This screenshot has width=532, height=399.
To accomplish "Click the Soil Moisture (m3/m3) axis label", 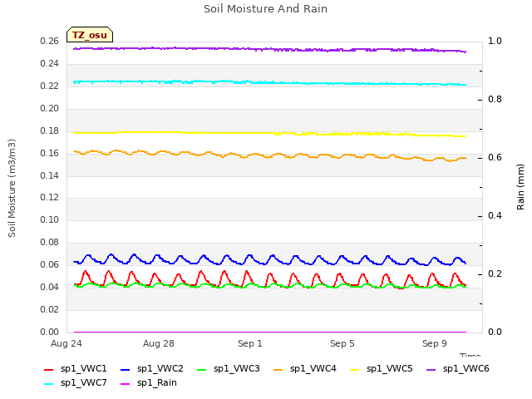I will (12, 188).
